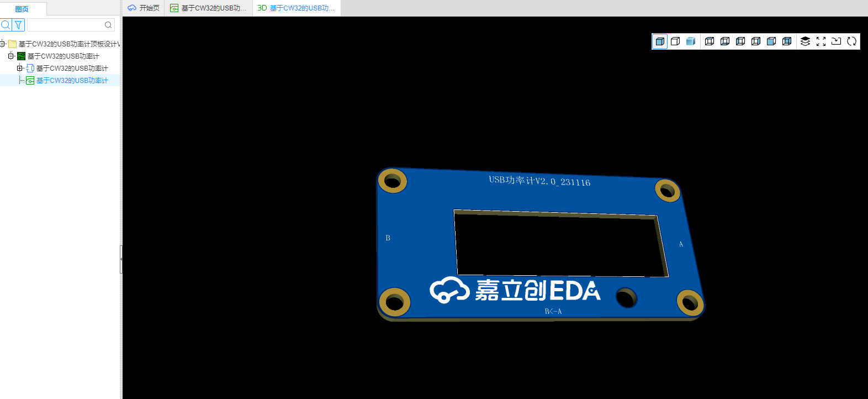Select the tree row with the green PCB icon
The image size is (868, 399).
[60, 56]
